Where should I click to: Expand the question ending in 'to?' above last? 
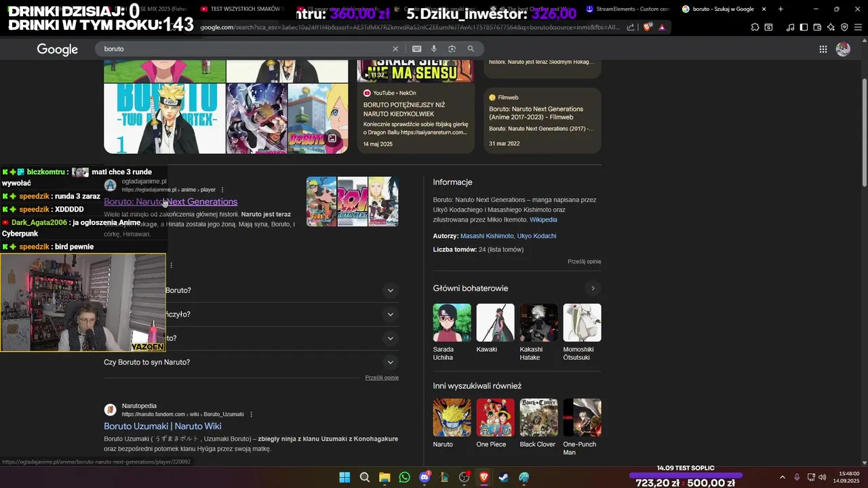point(251,338)
